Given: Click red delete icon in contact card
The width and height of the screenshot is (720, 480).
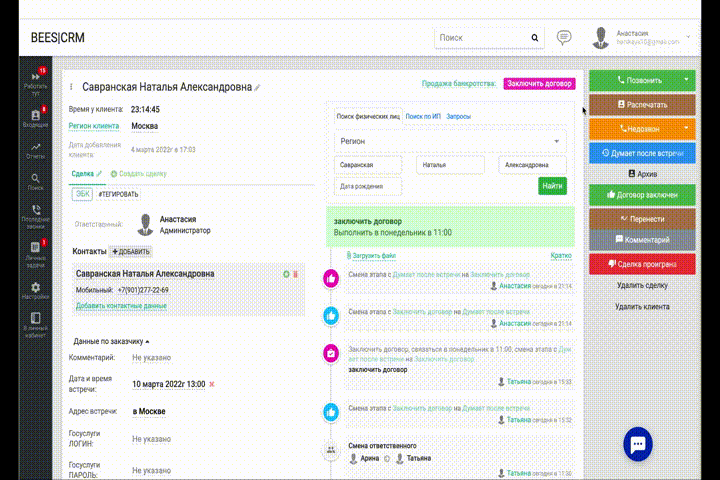Looking at the screenshot, I should 296,274.
